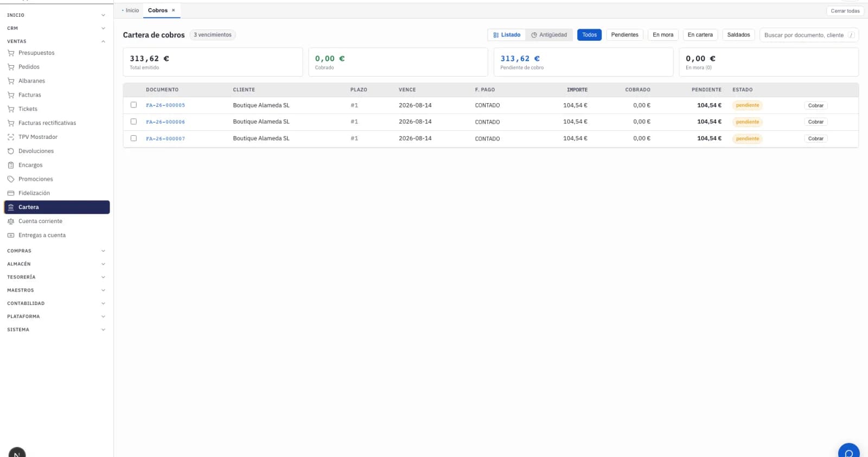Click the Encargos clipboard icon
868x457 pixels.
point(11,166)
